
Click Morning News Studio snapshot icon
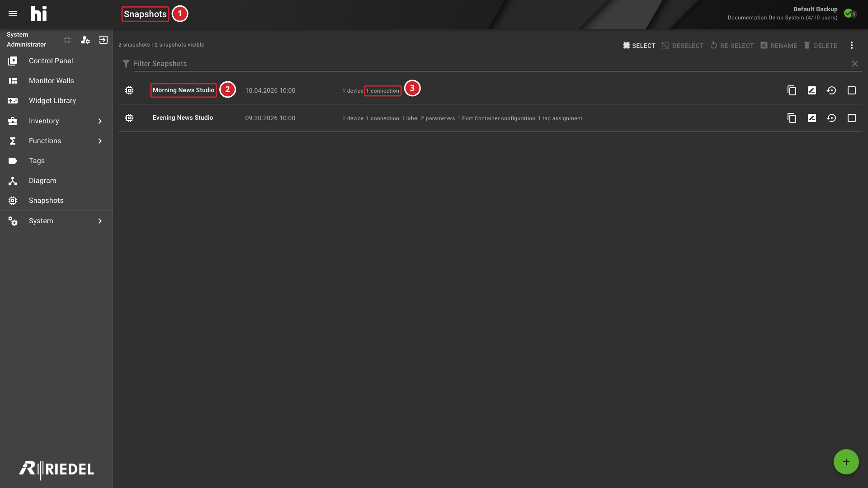[129, 90]
